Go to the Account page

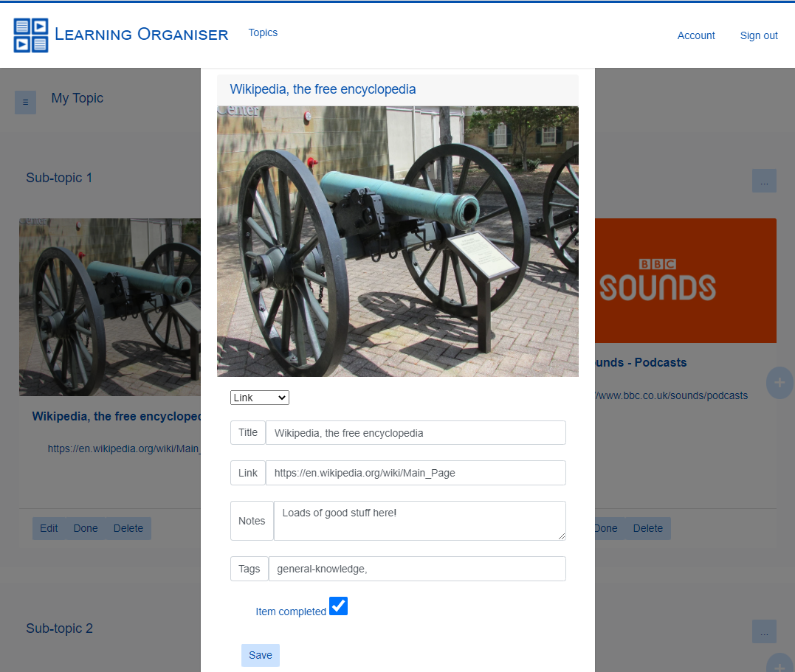point(695,35)
